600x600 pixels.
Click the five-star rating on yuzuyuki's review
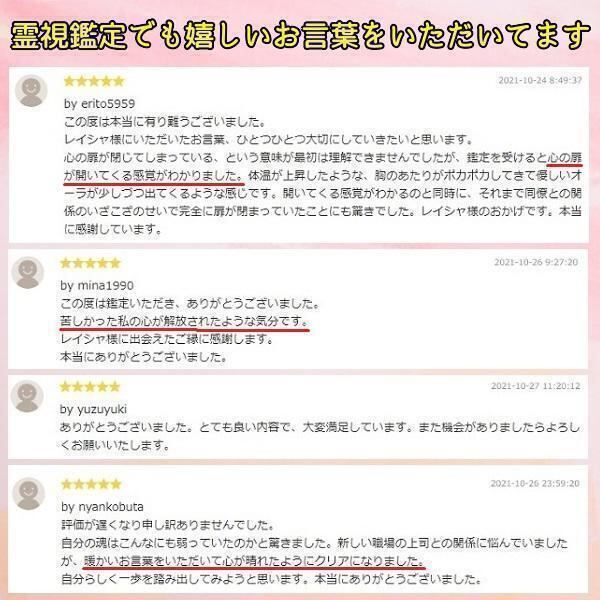90,387
